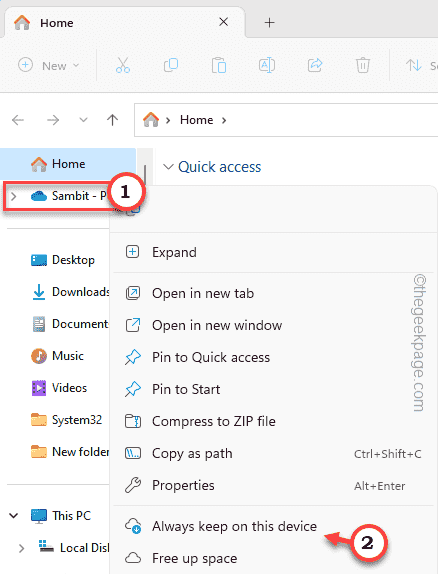Go up one folder level
The image size is (438, 574).
tap(112, 120)
